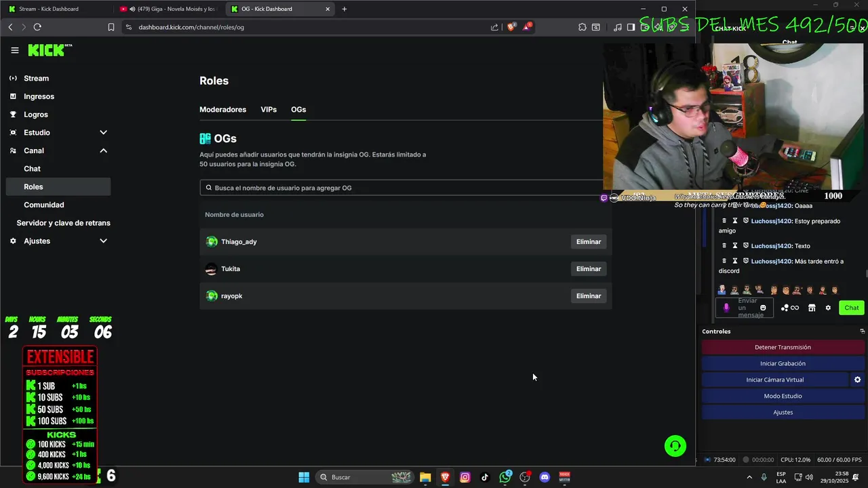The height and width of the screenshot is (488, 868).
Task: Open Windows Start menu
Action: click(x=304, y=477)
